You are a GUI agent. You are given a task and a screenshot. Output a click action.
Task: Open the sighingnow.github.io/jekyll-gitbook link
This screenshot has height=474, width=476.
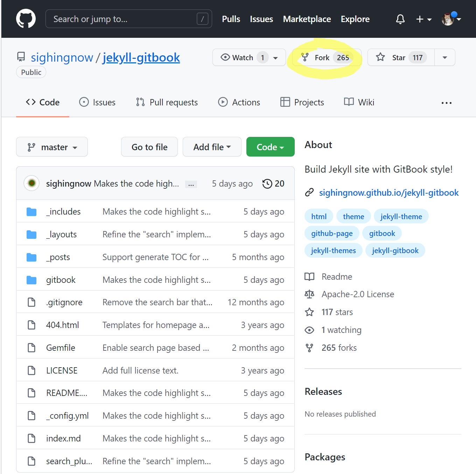click(388, 193)
